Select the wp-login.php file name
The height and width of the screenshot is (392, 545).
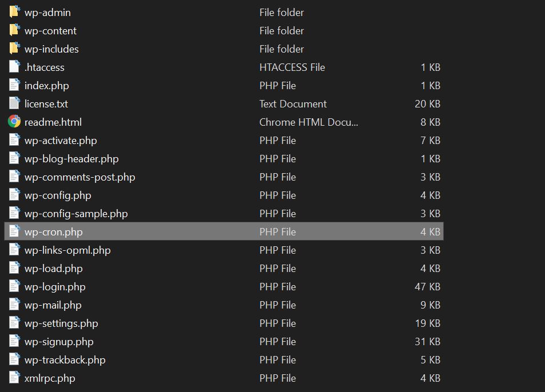[x=55, y=287]
